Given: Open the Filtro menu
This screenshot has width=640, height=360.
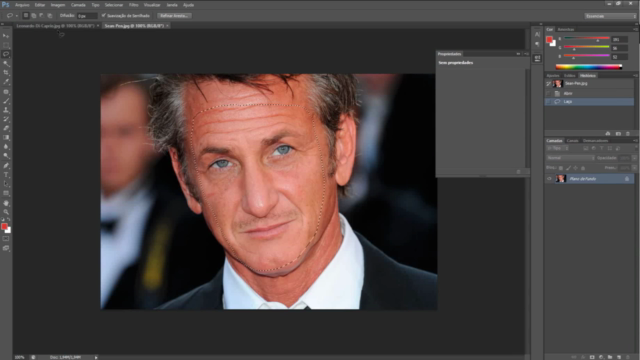Looking at the screenshot, I should pyautogui.click(x=133, y=5).
